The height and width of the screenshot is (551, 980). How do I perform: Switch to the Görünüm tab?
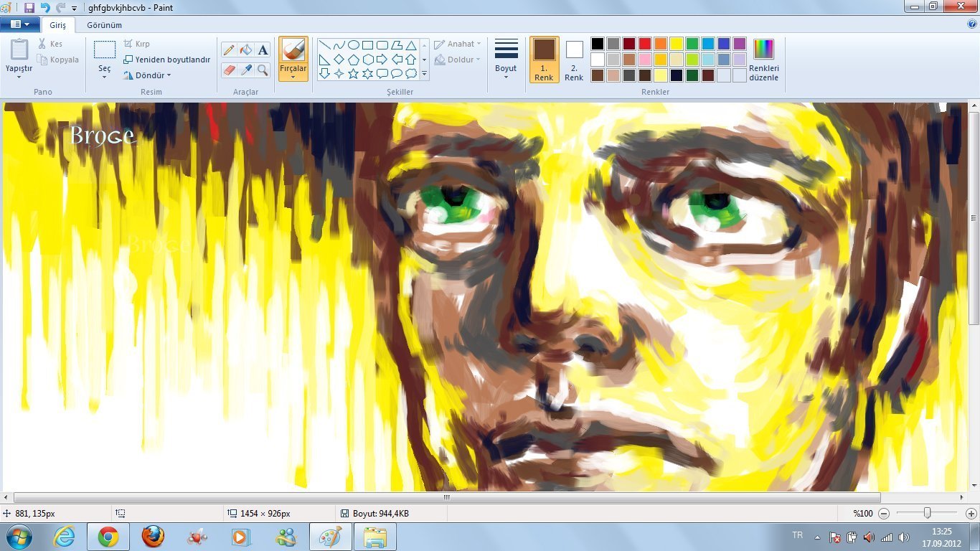104,25
